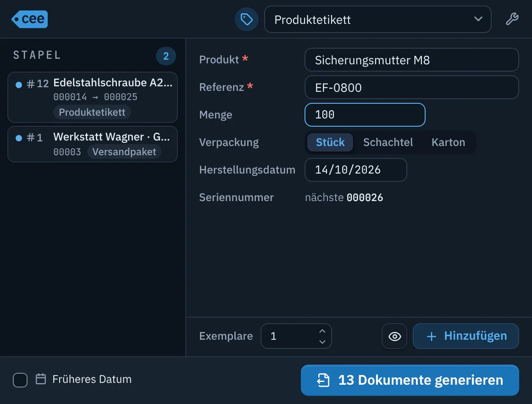Open the Produktetikett template dropdown
This screenshot has width=532, height=404.
coord(377,19)
